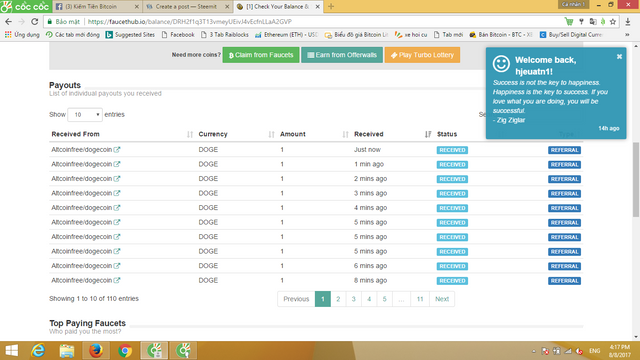Open File Explorer from taskbar
The width and height of the screenshot is (640, 360).
coord(67,351)
